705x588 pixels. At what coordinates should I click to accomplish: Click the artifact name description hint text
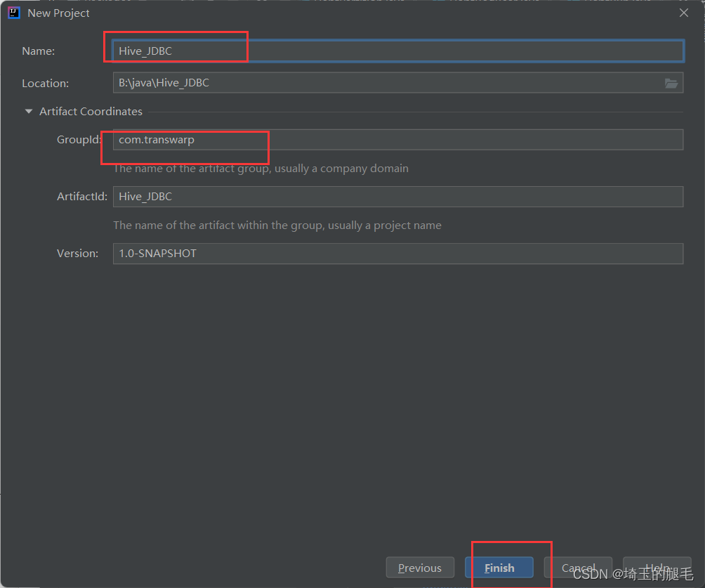point(277,225)
